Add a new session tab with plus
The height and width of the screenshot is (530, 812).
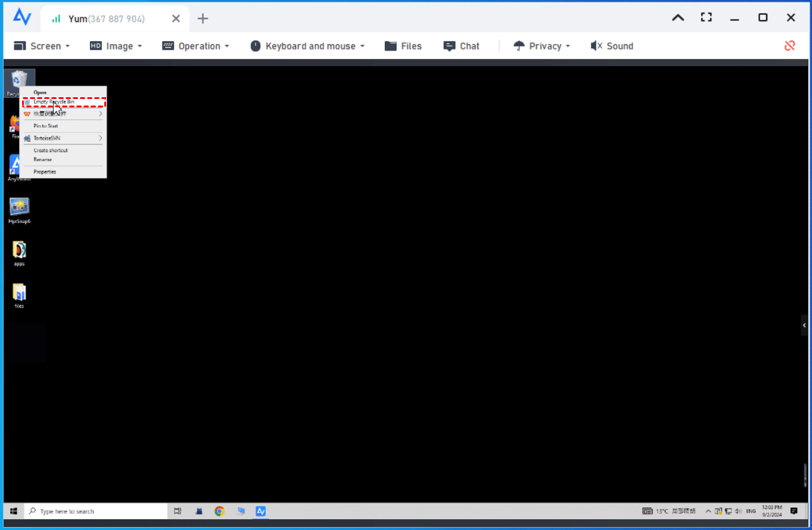[x=203, y=18]
